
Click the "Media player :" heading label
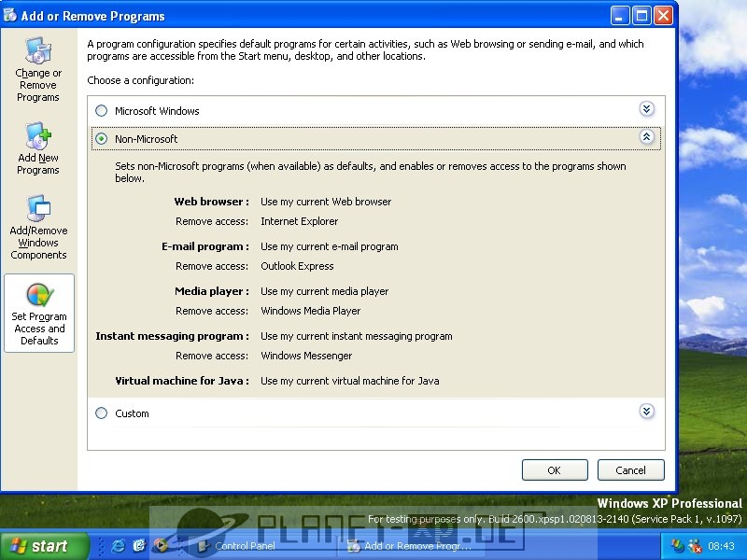(212, 291)
